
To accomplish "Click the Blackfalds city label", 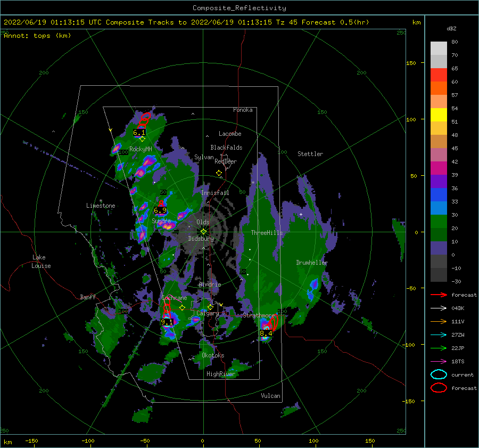I will pyautogui.click(x=226, y=148).
